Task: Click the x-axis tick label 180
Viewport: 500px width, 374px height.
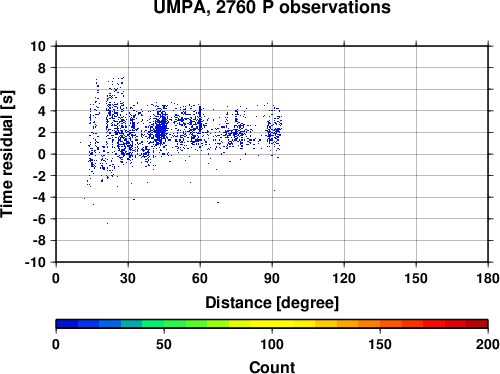Action: pos(488,278)
